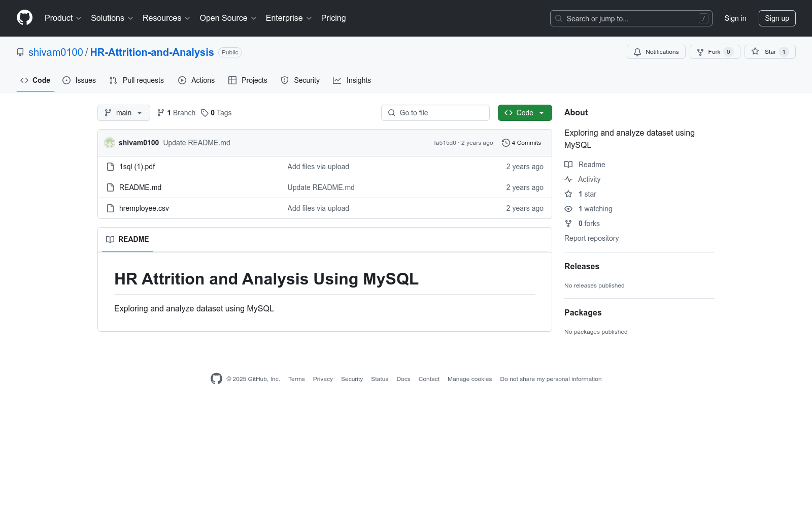Expand the Open Source menu

228,18
